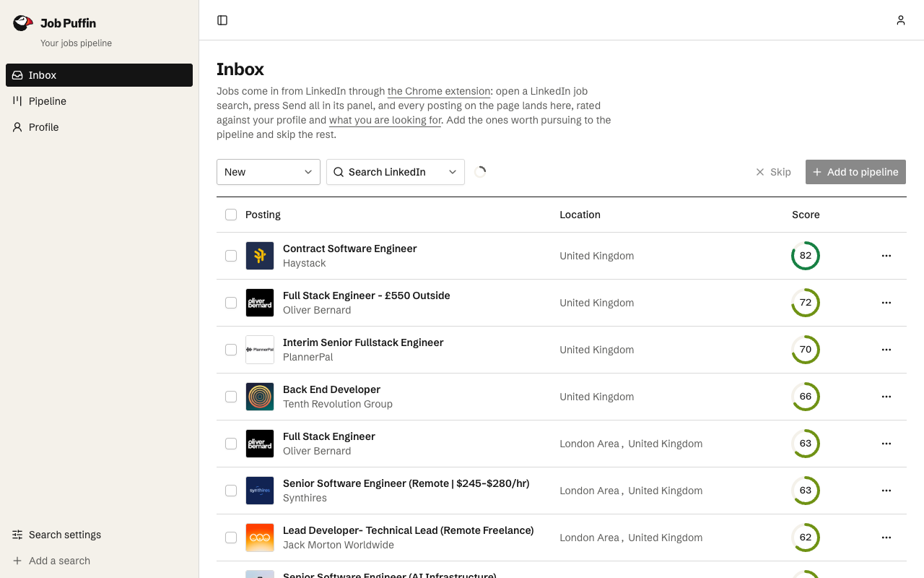924x578 pixels.
Task: Check the Full Stack Engineer - £550 Outside row
Action: click(x=231, y=303)
